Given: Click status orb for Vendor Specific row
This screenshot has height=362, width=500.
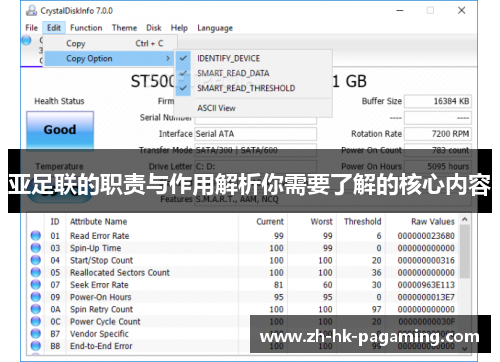Looking at the screenshot, I should 36,334.
